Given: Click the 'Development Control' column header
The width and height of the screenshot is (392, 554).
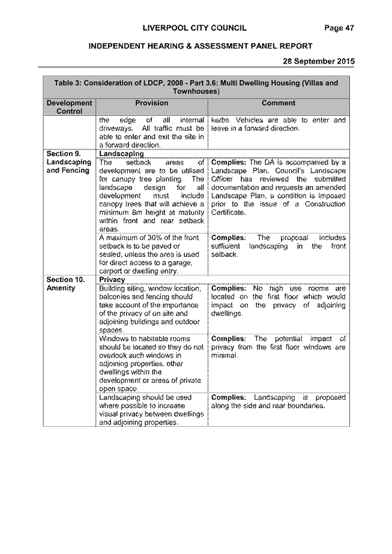Looking at the screenshot, I should [69, 107].
